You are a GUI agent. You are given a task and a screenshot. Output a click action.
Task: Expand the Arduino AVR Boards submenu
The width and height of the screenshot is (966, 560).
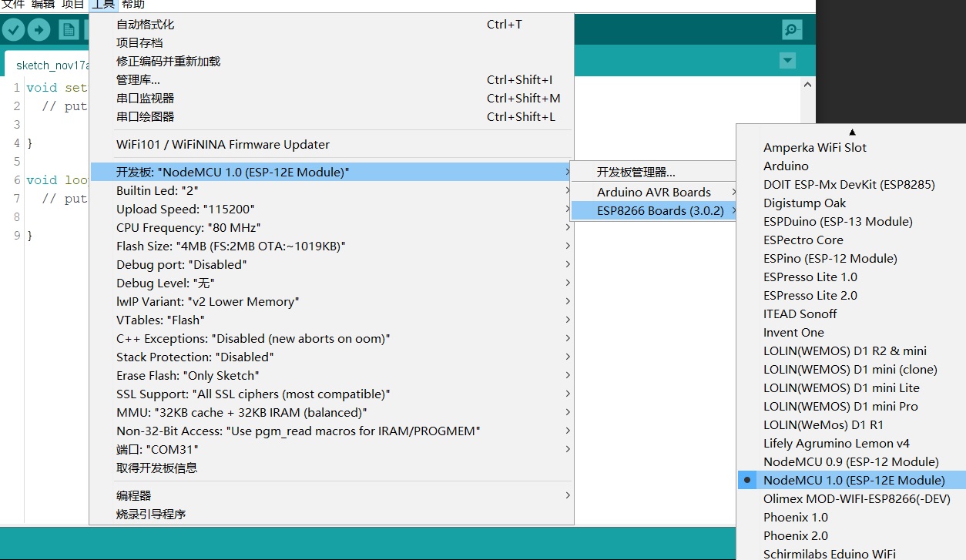pos(652,191)
